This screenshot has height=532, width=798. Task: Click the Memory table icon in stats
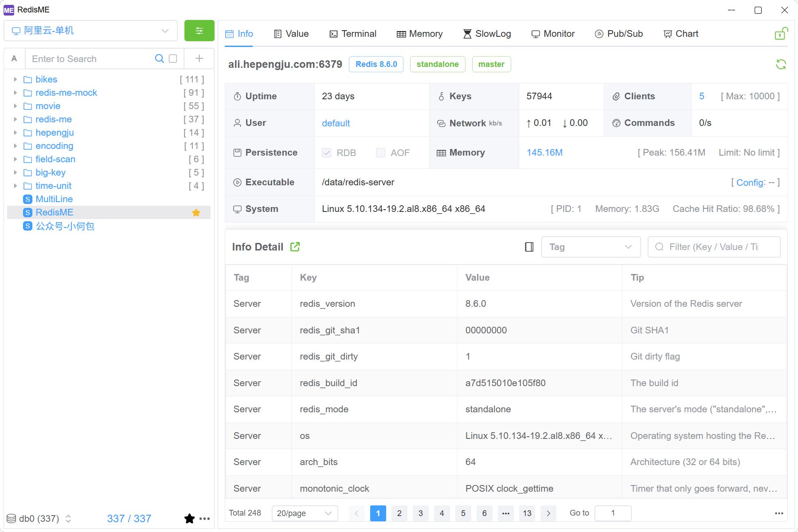(441, 153)
